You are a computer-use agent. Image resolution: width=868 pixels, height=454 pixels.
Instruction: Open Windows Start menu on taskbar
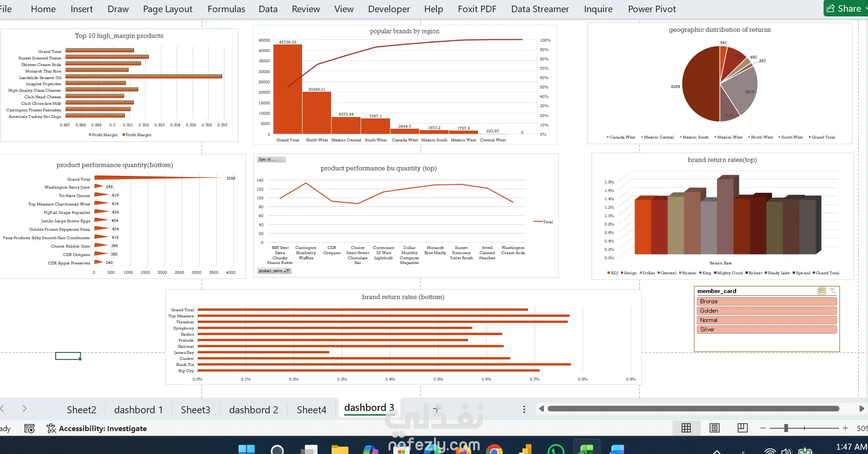(x=246, y=449)
